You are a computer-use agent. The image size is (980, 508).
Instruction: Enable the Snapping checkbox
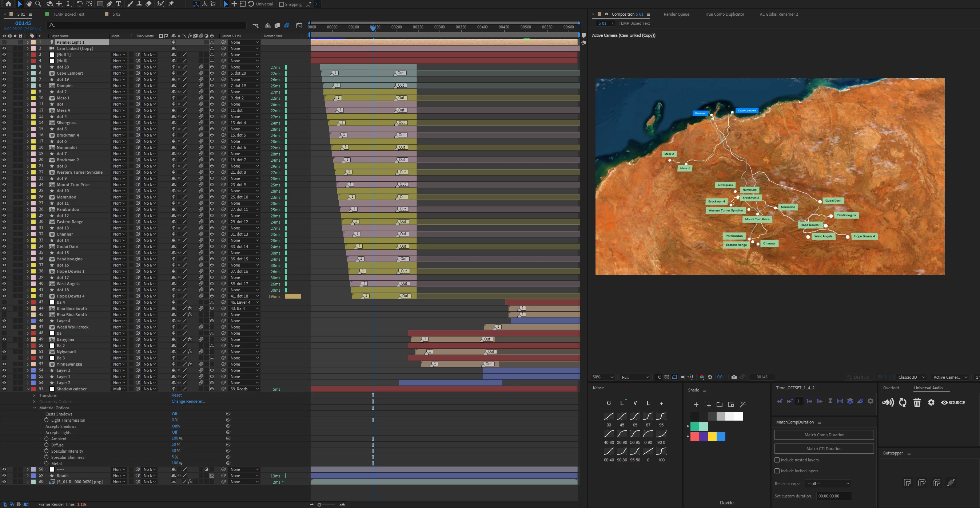282,4
